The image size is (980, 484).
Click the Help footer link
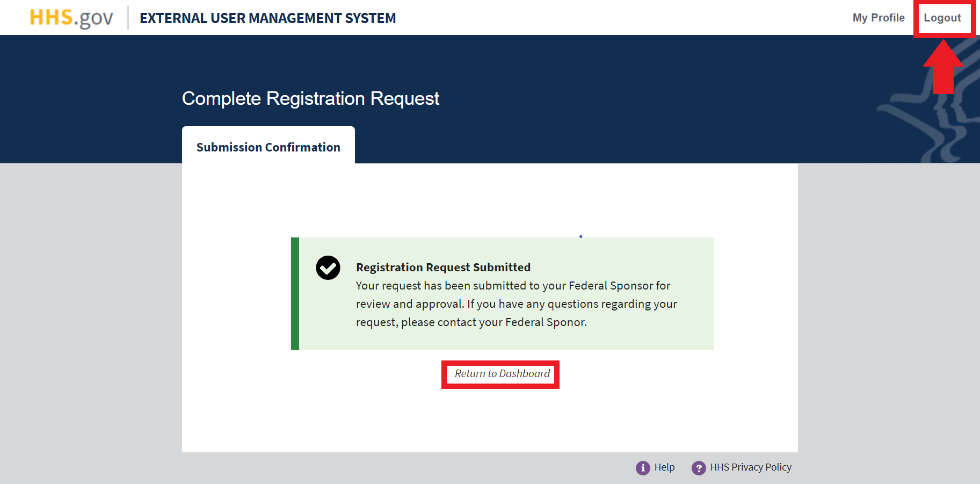pyautogui.click(x=664, y=467)
